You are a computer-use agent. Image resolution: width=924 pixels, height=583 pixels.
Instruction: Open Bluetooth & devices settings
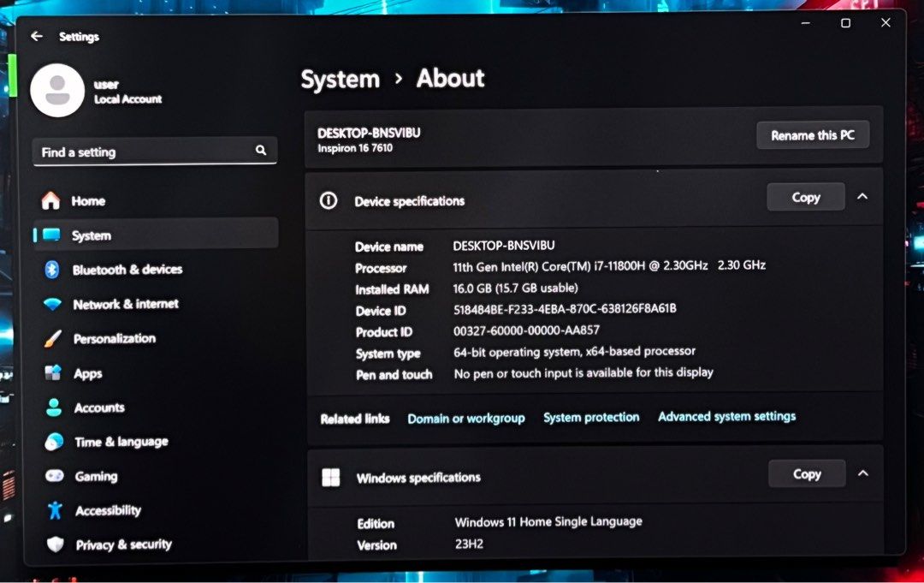[x=126, y=269]
